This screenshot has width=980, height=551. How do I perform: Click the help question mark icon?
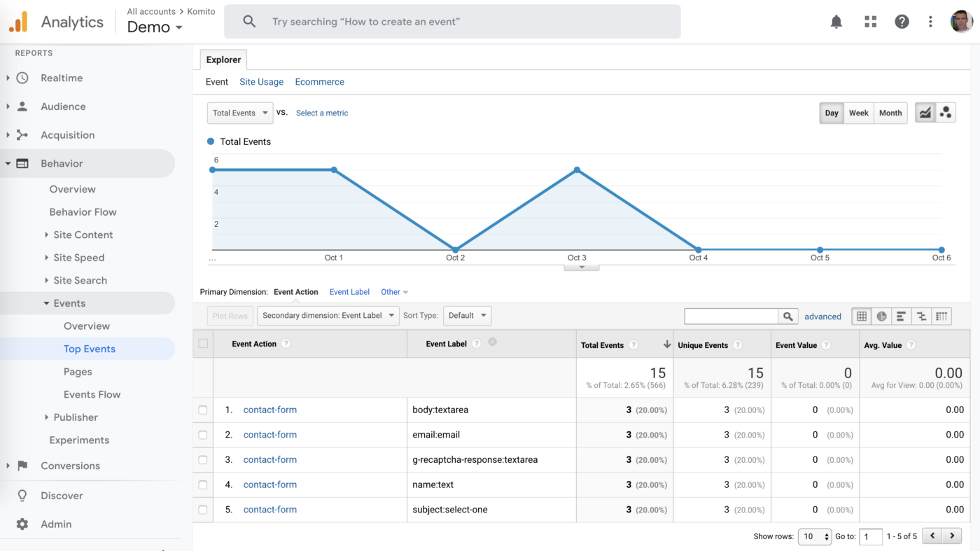point(902,22)
